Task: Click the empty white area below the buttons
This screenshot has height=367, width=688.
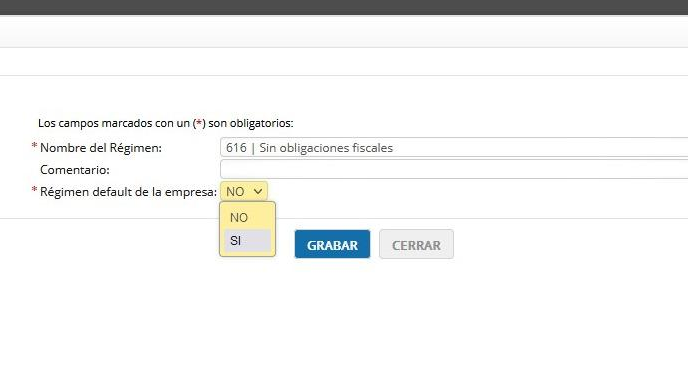Action: click(x=344, y=314)
